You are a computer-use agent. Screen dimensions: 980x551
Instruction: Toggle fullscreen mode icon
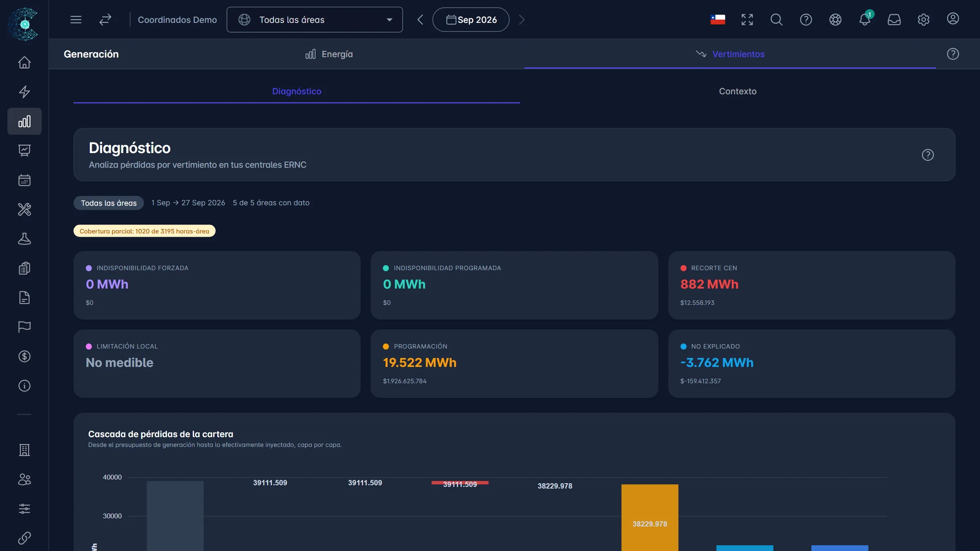pyautogui.click(x=747, y=20)
